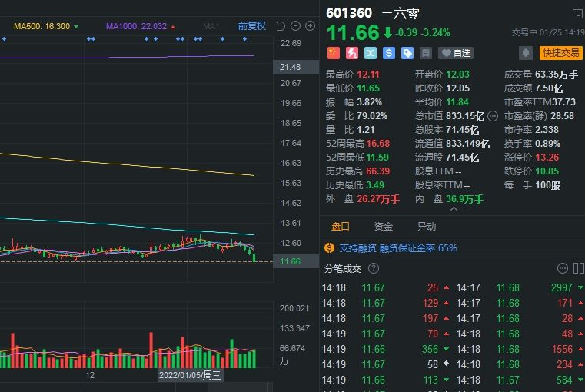This screenshot has width=585, height=392.
Task: Open 支持融资 融资保证金率 65% link
Action: (391, 248)
